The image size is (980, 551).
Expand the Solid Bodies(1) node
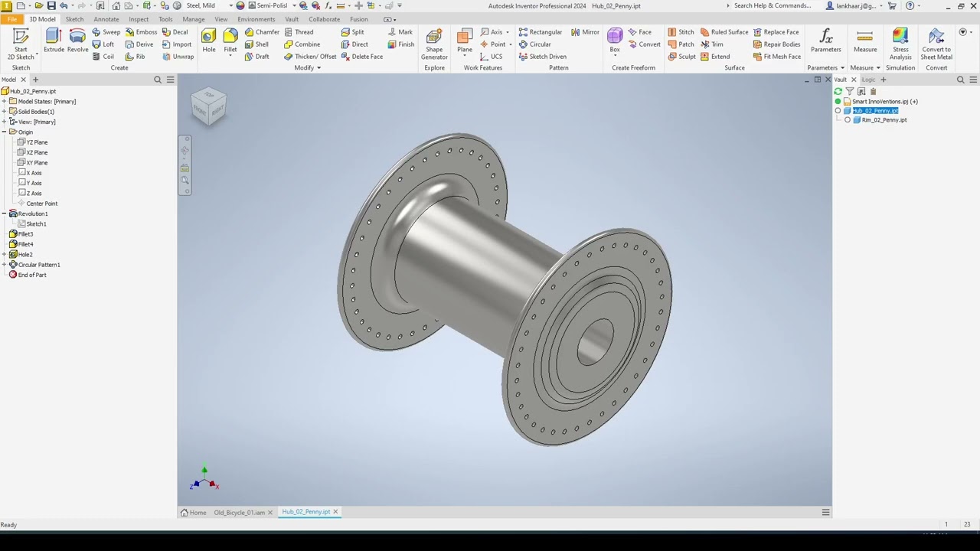pyautogui.click(x=4, y=112)
